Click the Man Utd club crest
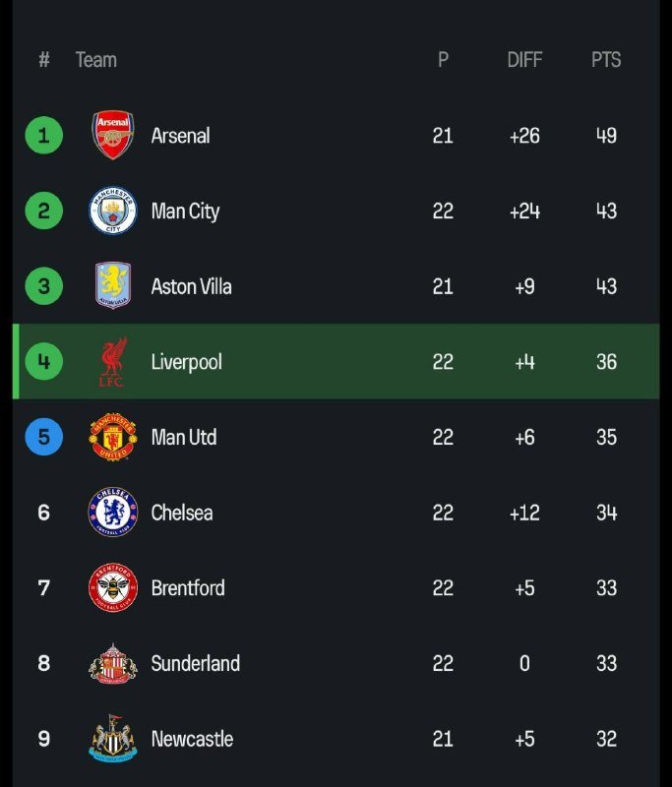The image size is (672, 787). pyautogui.click(x=113, y=437)
